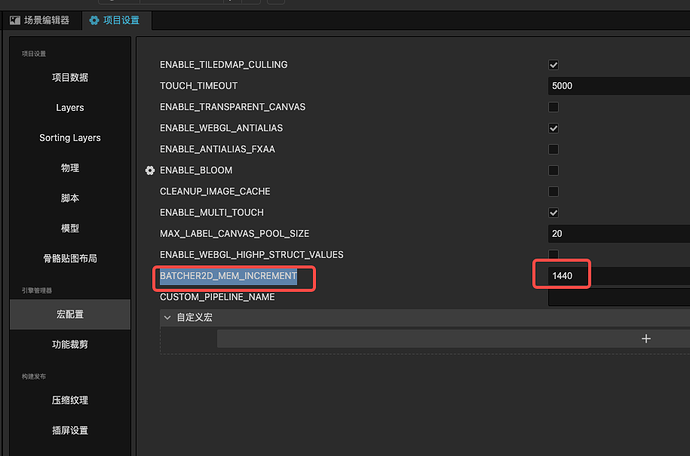This screenshot has width=690, height=456.
Task: Open 项目数据 in the sidebar
Action: click(x=70, y=77)
